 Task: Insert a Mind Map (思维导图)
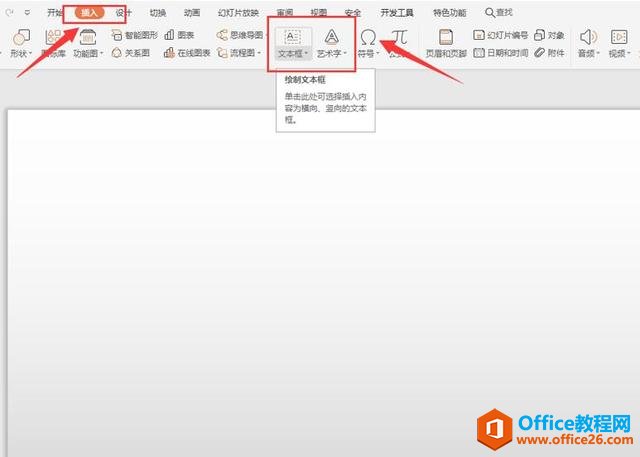click(240, 35)
